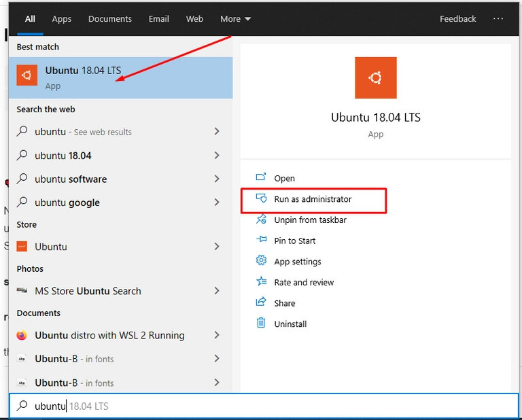Click the large Ubuntu logo in preview pane
Viewport: 522px width, 420px height.
click(375, 77)
